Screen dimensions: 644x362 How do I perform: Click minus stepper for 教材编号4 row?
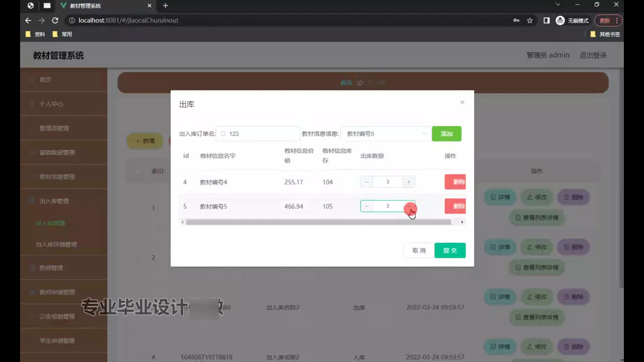point(367,182)
